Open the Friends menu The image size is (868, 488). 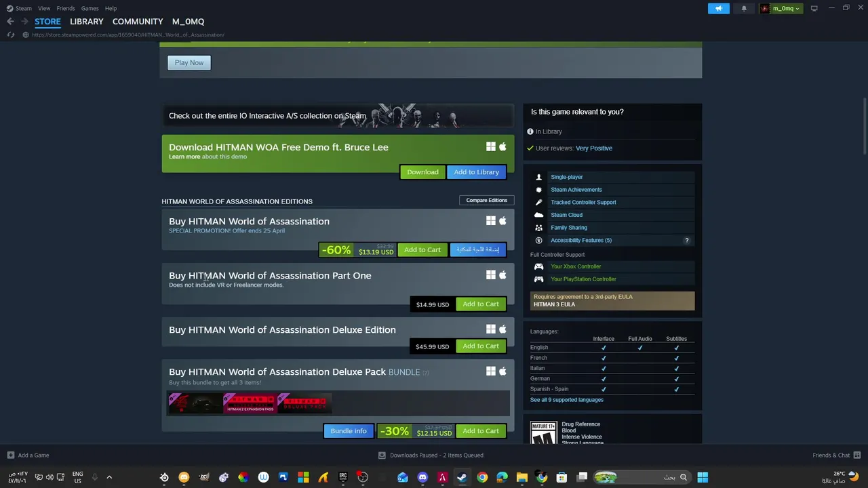click(x=66, y=8)
